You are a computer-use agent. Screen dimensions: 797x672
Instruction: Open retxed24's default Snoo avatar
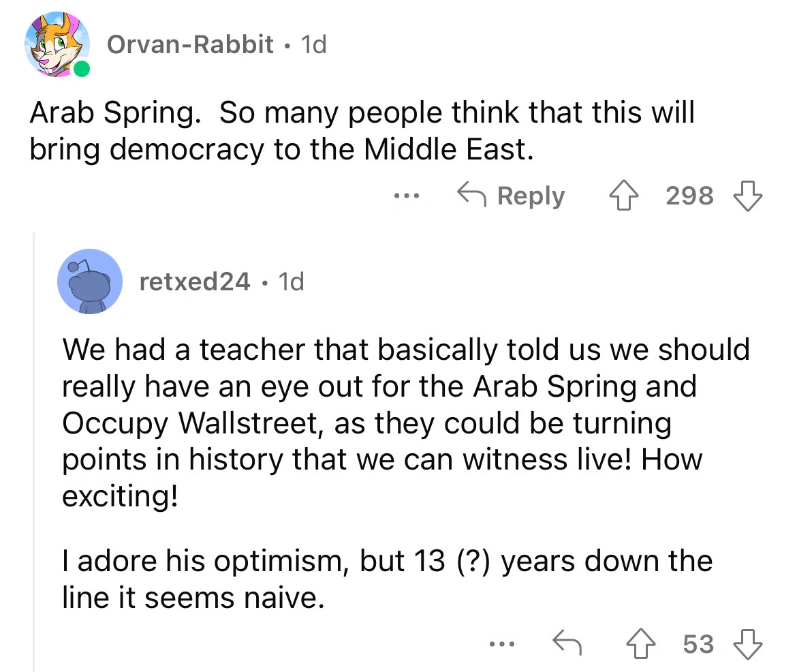click(90, 281)
